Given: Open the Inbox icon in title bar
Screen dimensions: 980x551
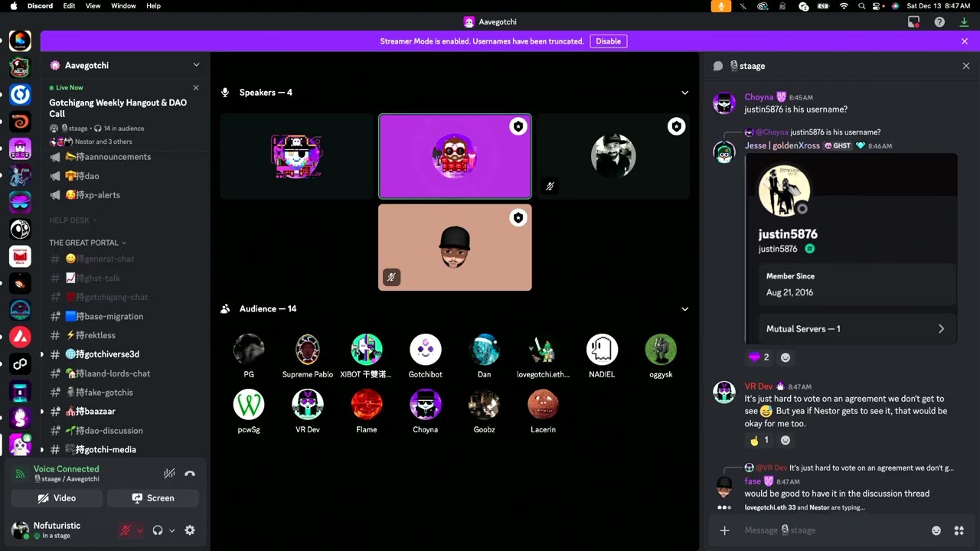Looking at the screenshot, I should point(913,22).
